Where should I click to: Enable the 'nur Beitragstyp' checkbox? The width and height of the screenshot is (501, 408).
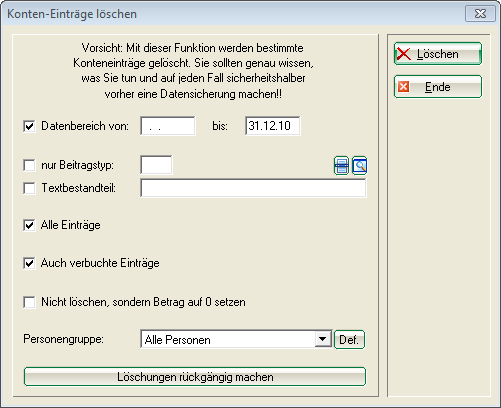[29, 165]
